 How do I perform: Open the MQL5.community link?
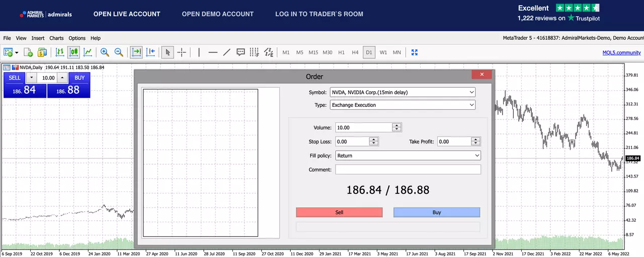coord(622,52)
